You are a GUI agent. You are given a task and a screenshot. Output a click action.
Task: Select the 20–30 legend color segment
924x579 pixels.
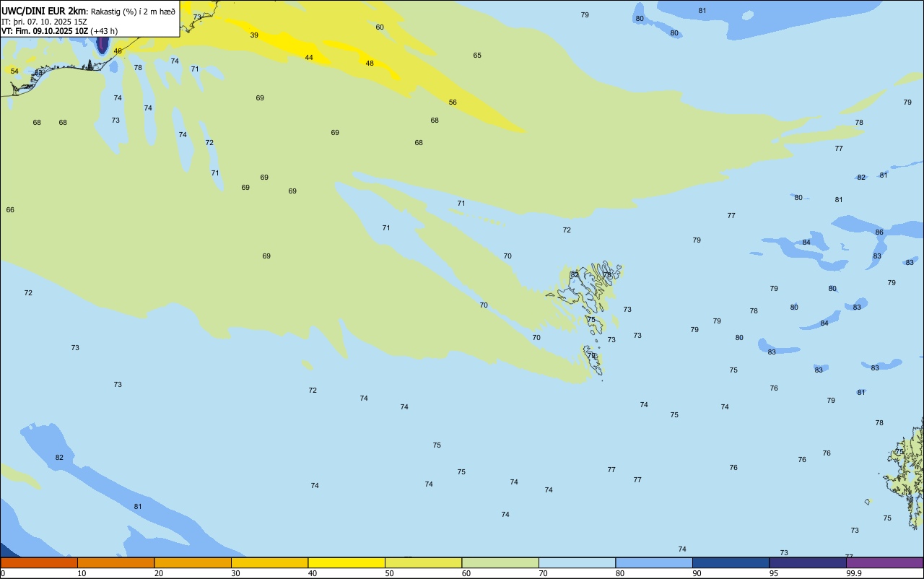coord(193,562)
